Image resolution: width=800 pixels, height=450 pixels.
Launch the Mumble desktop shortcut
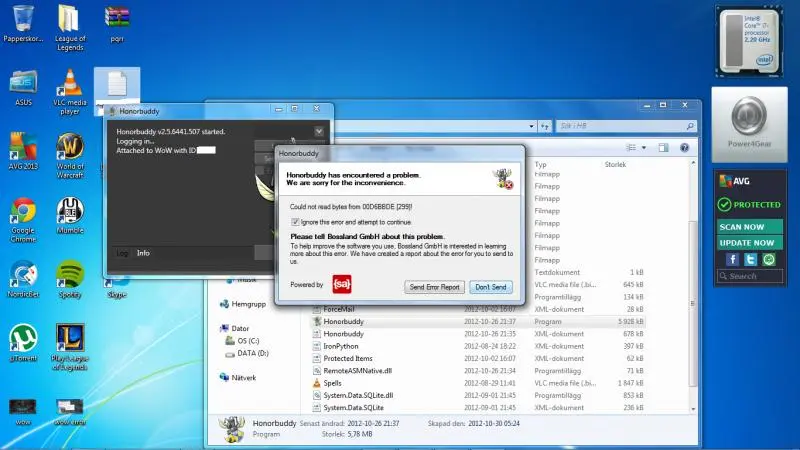point(70,215)
